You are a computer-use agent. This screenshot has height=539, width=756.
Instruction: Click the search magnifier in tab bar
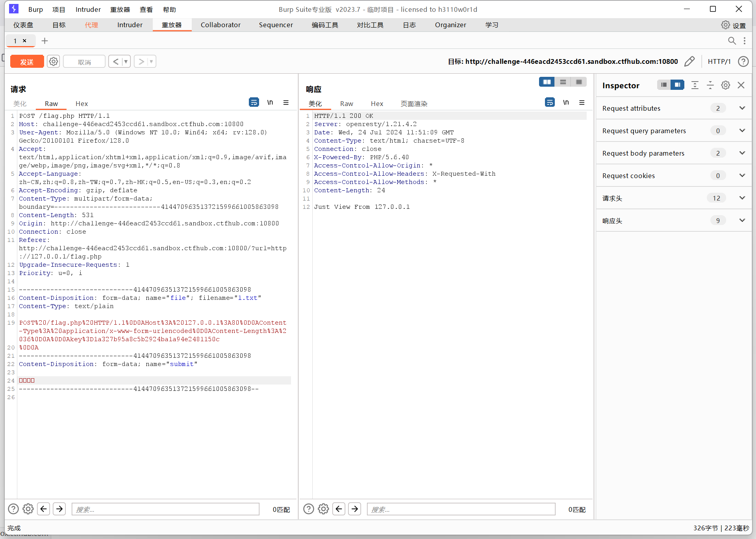732,41
